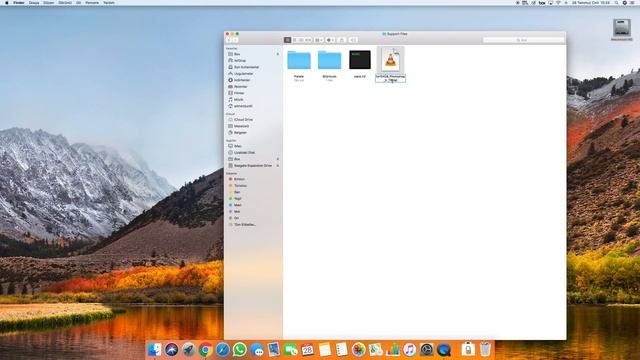Go forward with the Finder forward arrow

(x=235, y=40)
